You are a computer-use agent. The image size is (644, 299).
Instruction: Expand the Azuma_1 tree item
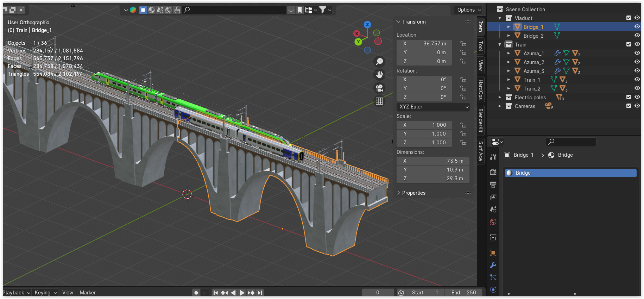coord(509,53)
